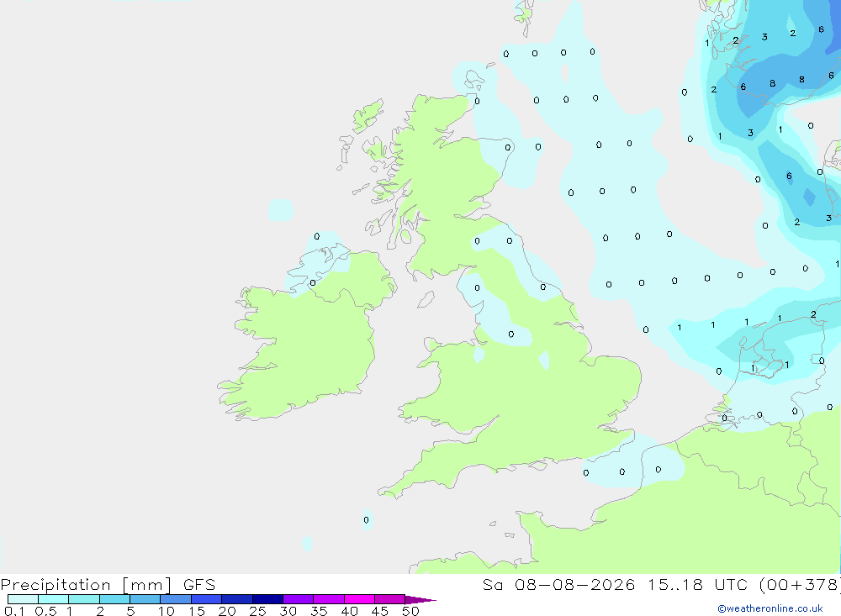This screenshot has width=841, height=616.
Task: Click the 45–50 mm legend swatch
Action: point(390,599)
